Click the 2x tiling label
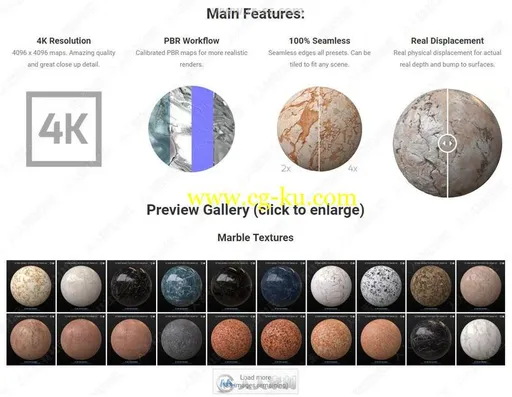 pyautogui.click(x=286, y=169)
